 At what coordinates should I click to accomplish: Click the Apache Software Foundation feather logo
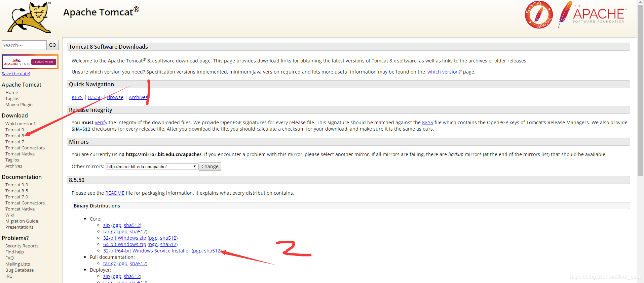click(x=592, y=14)
